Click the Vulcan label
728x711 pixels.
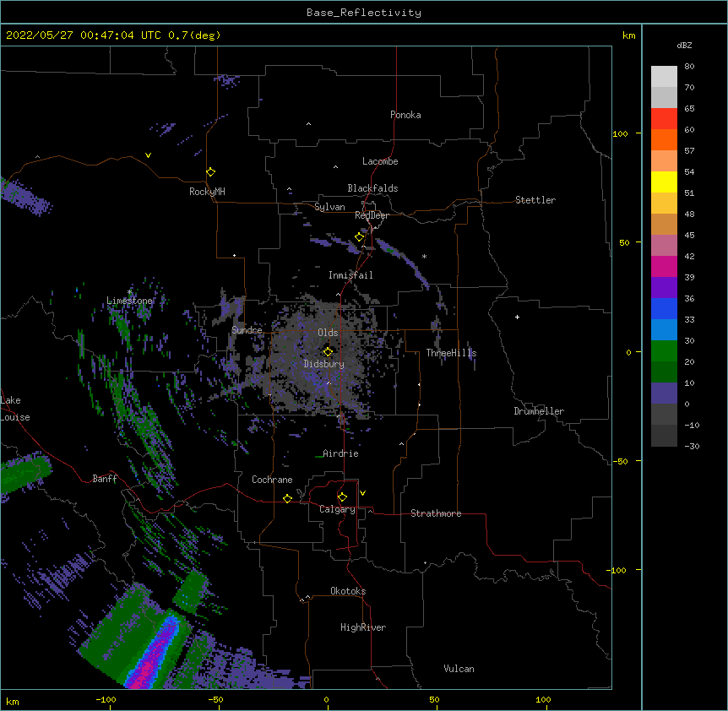459,669
